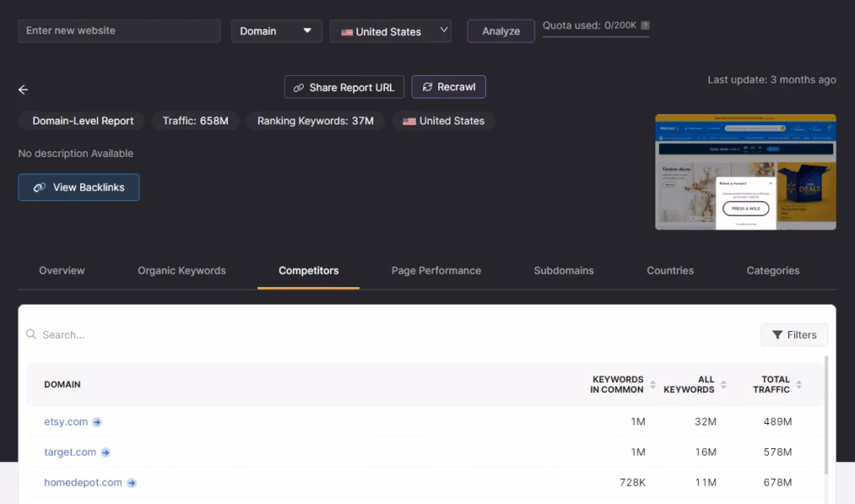Open target.com via its external-link icon

[105, 451]
